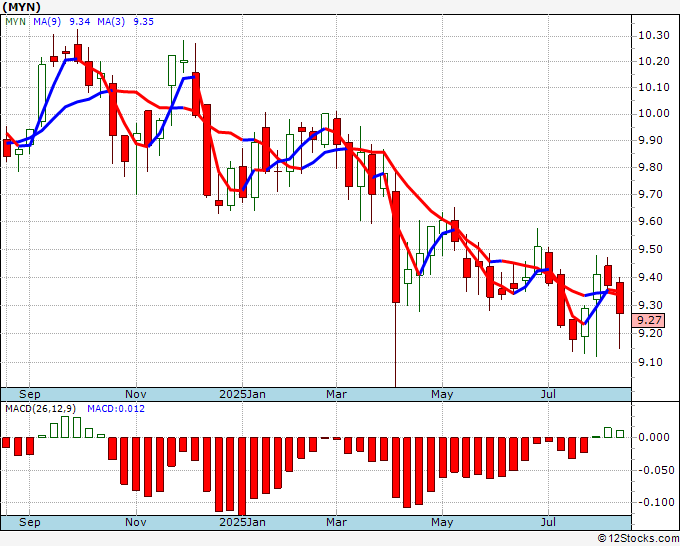The image size is (680, 546).
Task: Click the MA(3) legend label
Action: [x=111, y=22]
